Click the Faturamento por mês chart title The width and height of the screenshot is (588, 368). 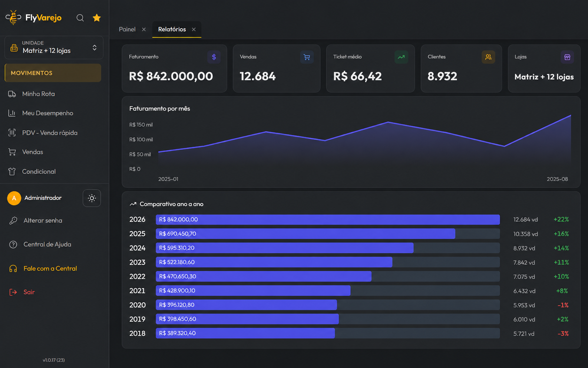tap(160, 109)
